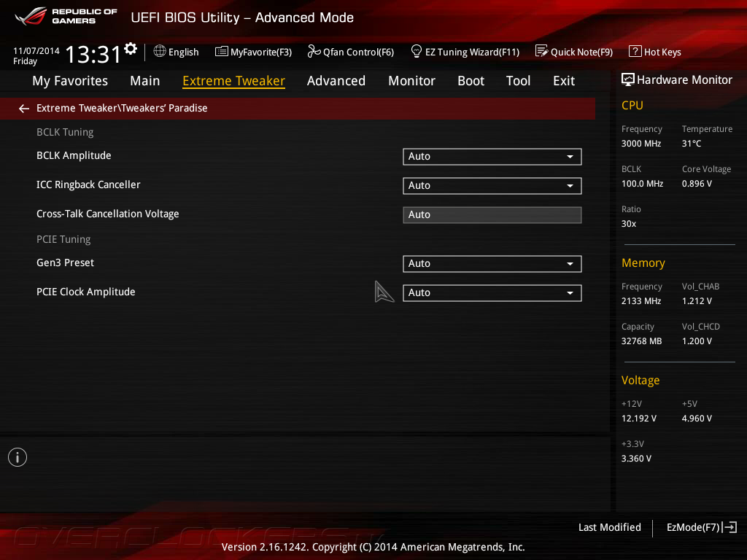Expand the Gen3 Preset dropdown
This screenshot has width=747, height=560.
pos(492,264)
